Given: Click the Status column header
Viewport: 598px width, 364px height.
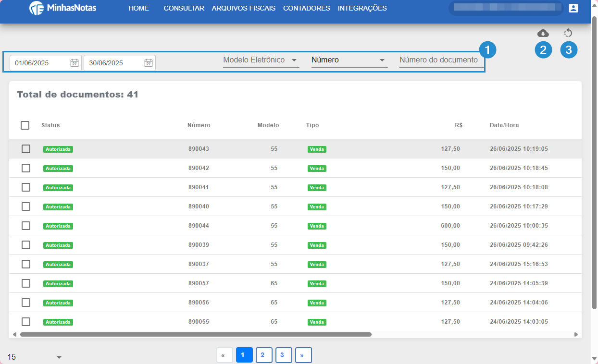Looking at the screenshot, I should pos(50,125).
